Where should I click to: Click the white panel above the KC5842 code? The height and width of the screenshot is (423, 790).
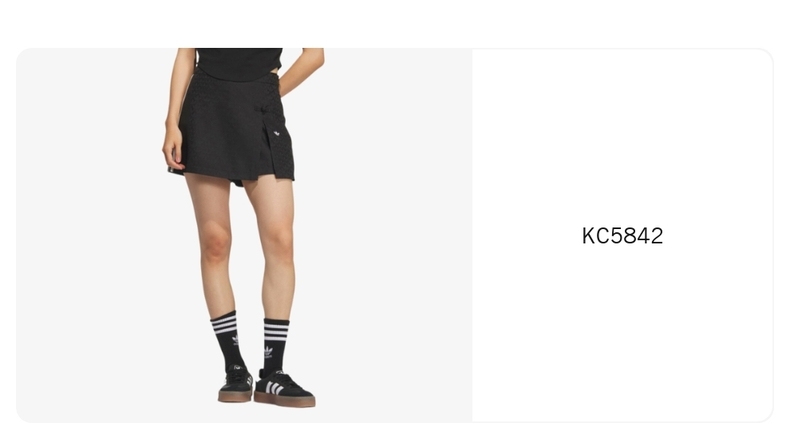pyautogui.click(x=622, y=136)
